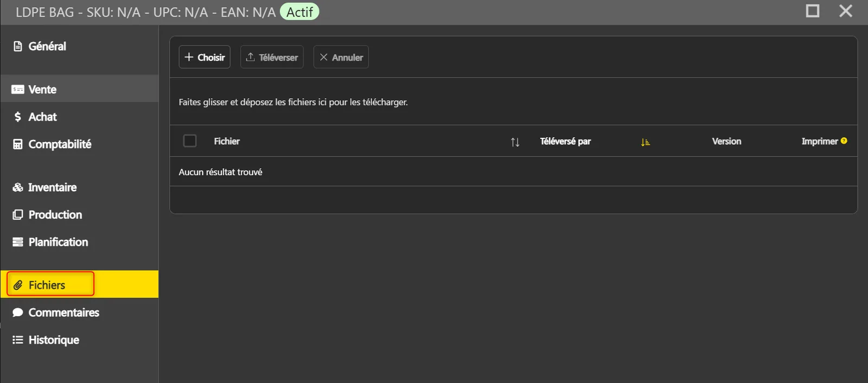868x383 pixels.
Task: Open the Comptabilité section
Action: [79, 144]
